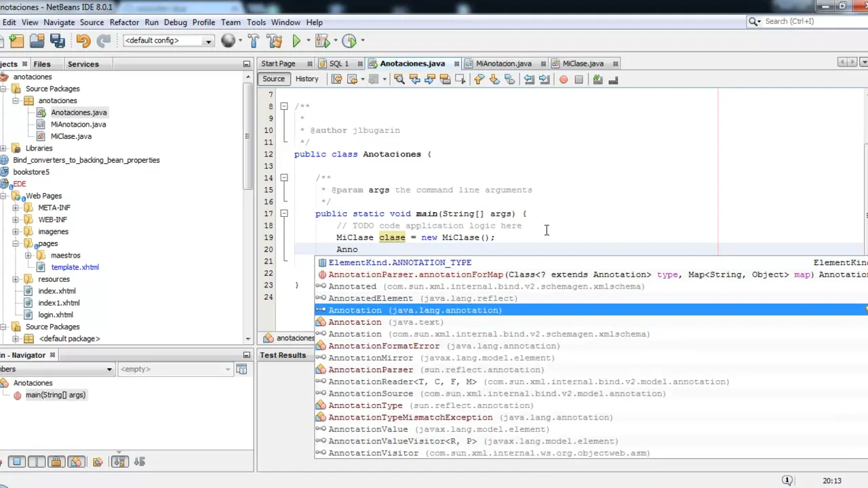Click the Build Project hammer icon
The image size is (868, 488).
coord(254,41)
